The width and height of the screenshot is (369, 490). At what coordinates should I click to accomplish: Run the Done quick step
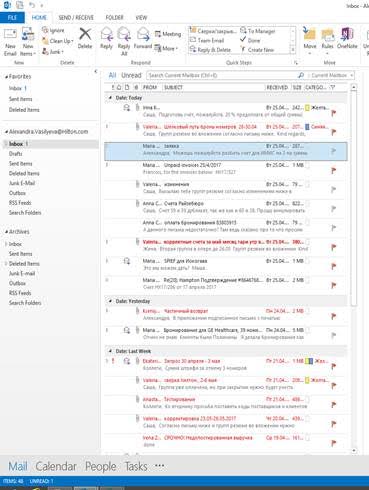[x=250, y=40]
